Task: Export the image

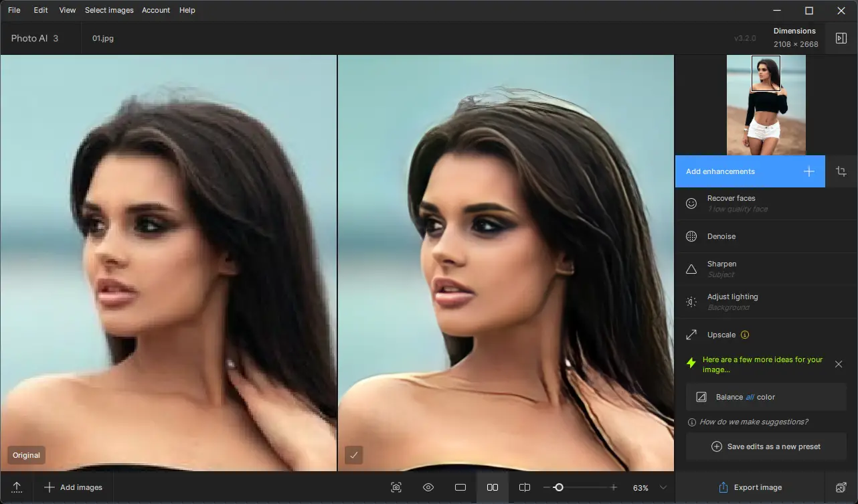Action: click(x=751, y=487)
